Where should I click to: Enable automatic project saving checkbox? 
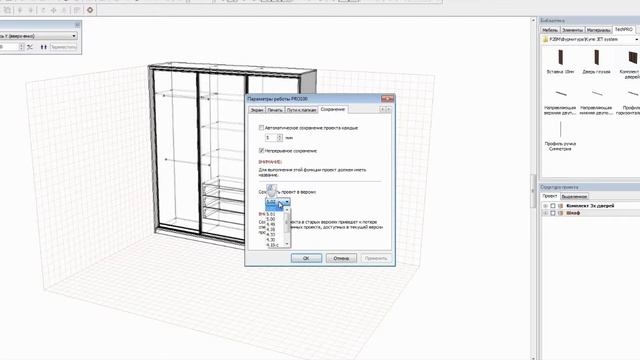coord(261,128)
